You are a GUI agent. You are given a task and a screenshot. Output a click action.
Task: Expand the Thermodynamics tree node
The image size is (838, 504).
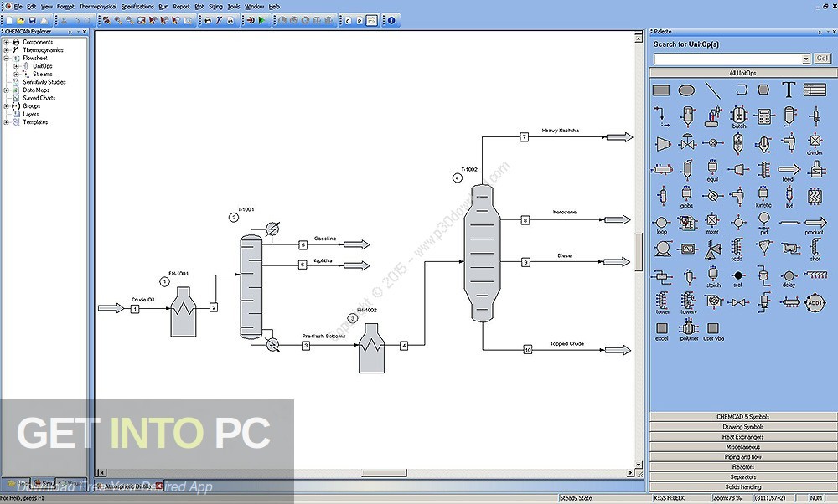[7, 50]
